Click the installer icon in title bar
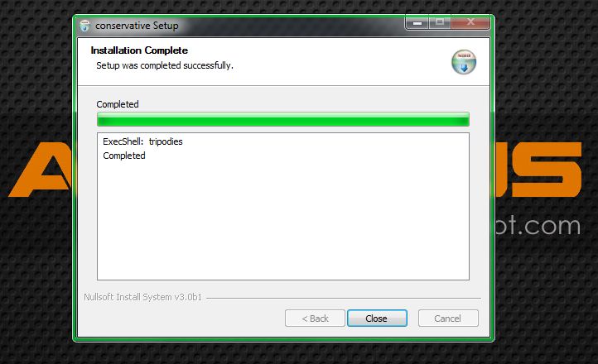The image size is (598, 364). click(x=84, y=26)
